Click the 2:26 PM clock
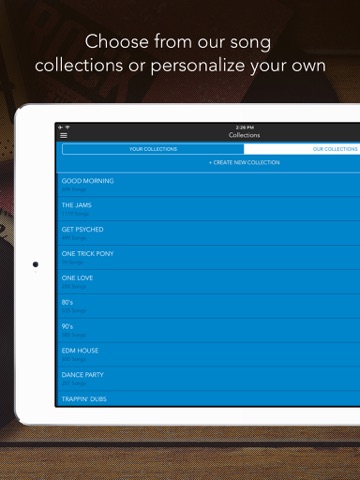 click(245, 127)
